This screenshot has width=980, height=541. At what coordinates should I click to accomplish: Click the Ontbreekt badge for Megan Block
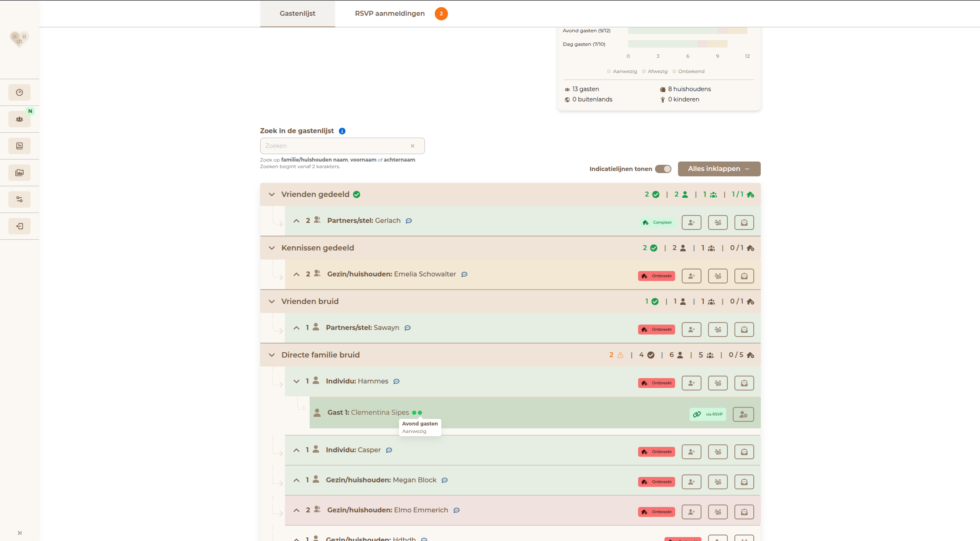point(656,482)
